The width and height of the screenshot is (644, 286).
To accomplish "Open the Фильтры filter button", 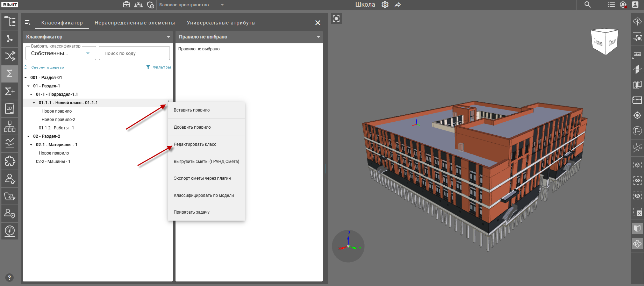I will pos(158,67).
